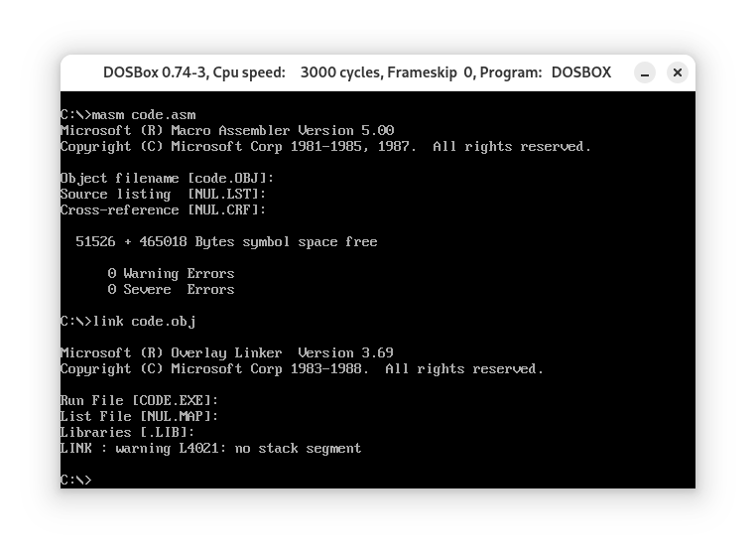This screenshot has width=756, height=555.
Task: Click 'Macro Assembler Version 5.00' line
Action: click(x=227, y=131)
